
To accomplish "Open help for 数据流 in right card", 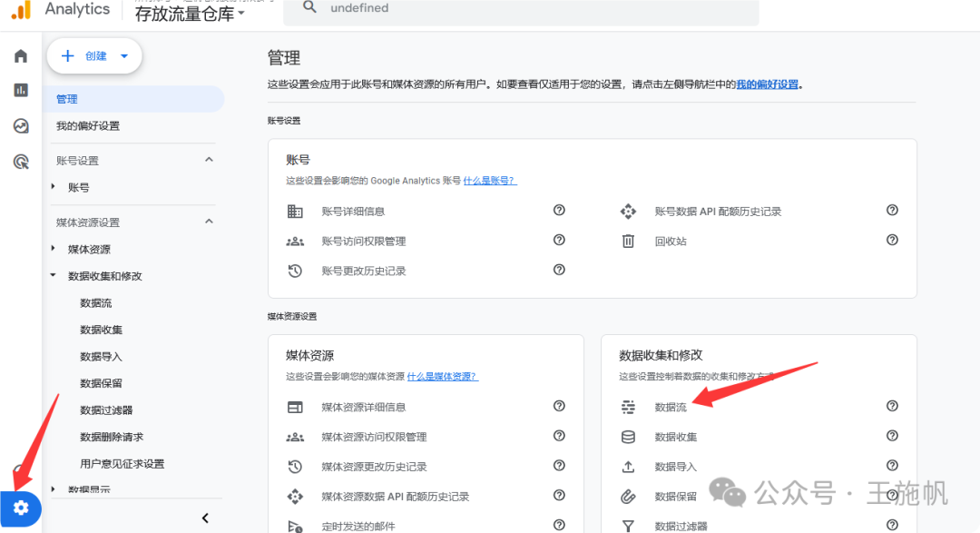I will (893, 406).
